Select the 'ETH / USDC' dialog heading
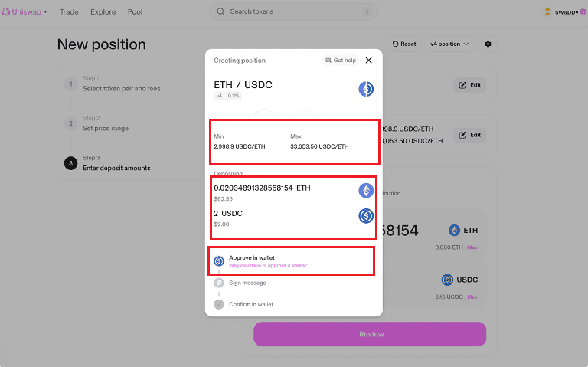Screen dimensions: 588x367 coord(243,85)
